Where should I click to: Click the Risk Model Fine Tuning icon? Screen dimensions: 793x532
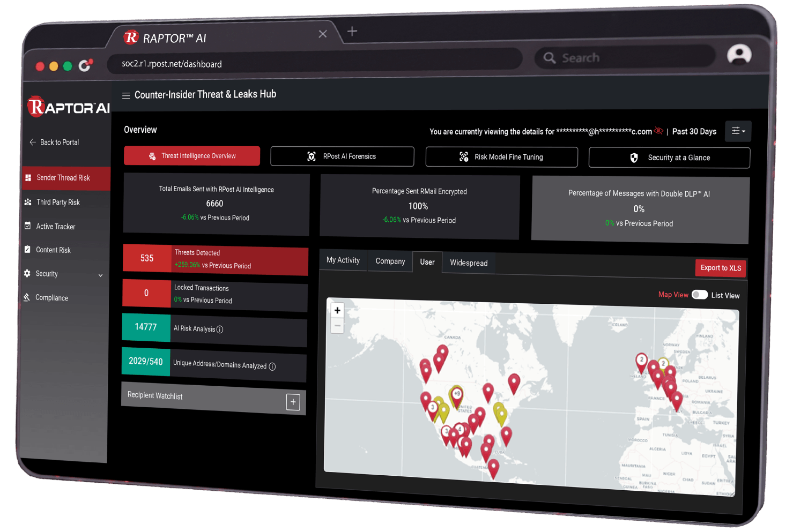pos(464,156)
